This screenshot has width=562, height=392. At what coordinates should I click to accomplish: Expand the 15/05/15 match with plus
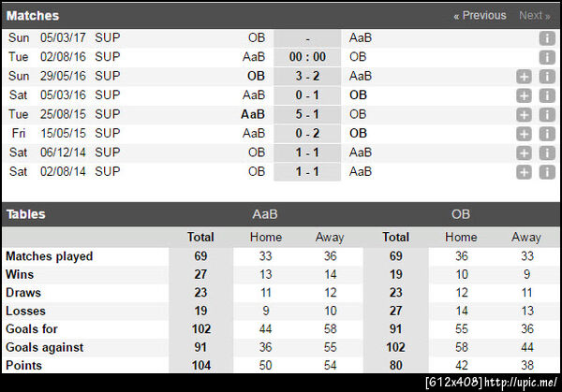coord(525,134)
